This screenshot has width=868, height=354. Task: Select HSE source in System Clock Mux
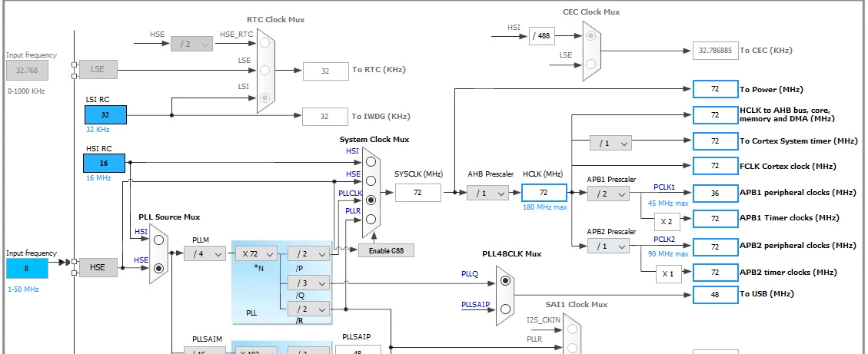point(371,180)
